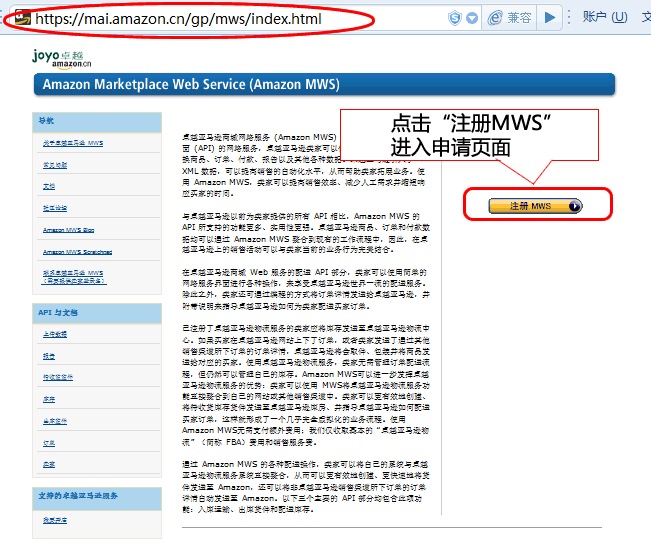Click the blue go arrow button
The image size is (651, 547).
550,17
